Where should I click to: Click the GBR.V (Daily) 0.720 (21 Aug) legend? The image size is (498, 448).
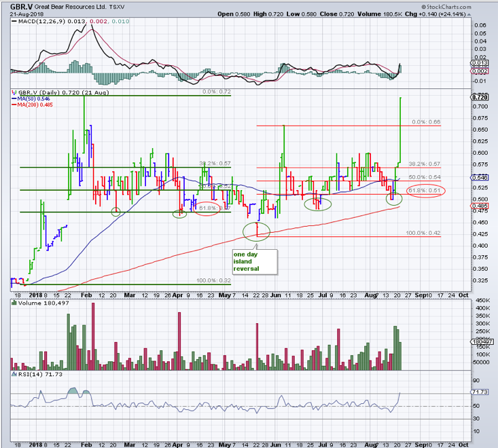pyautogui.click(x=63, y=92)
